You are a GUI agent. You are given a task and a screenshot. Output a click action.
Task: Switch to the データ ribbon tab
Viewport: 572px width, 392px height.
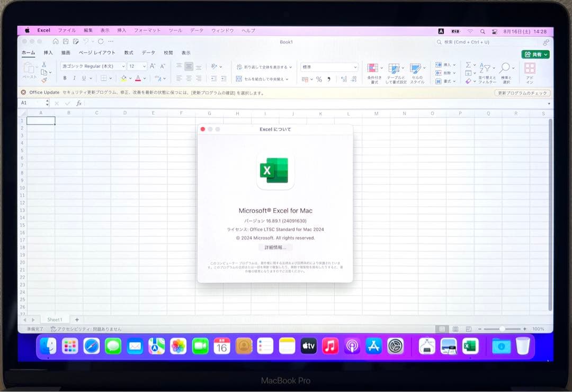148,52
